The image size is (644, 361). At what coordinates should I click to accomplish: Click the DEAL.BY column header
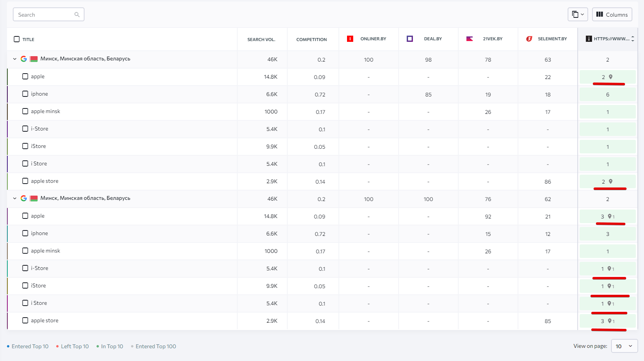pyautogui.click(x=433, y=39)
